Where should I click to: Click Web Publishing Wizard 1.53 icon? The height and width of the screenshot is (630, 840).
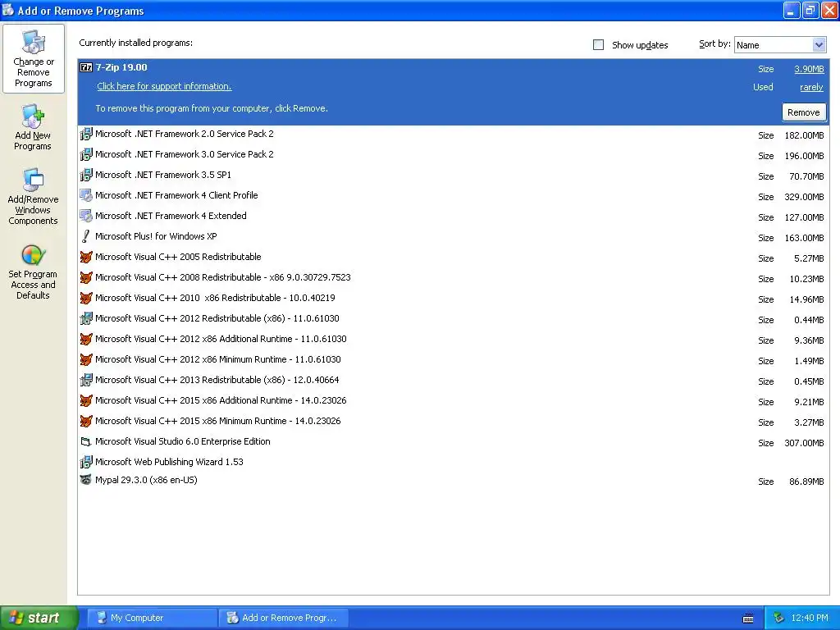(x=85, y=462)
